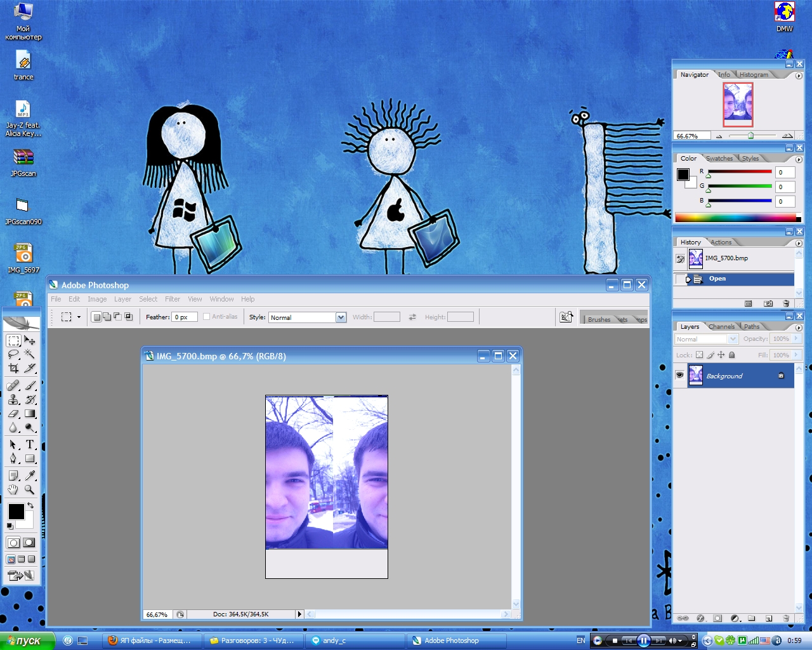Image resolution: width=812 pixels, height=650 pixels.
Task: Delete current state via History trash icon
Action: (786, 304)
